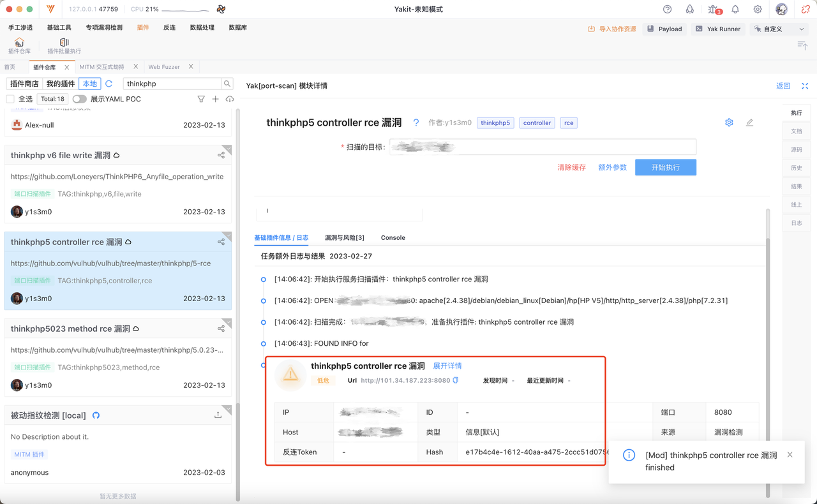Image resolution: width=817 pixels, height=504 pixels.
Task: Click the red disconnect link icon
Action: [x=805, y=10]
